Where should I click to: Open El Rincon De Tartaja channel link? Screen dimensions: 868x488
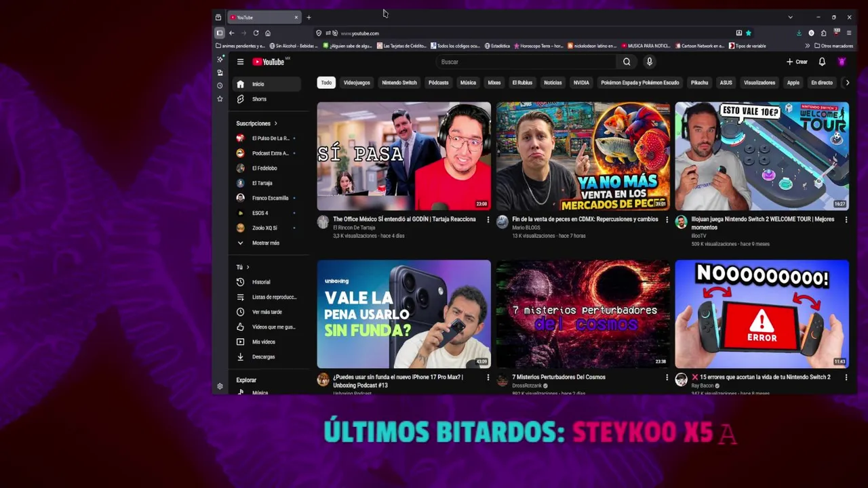(x=354, y=228)
